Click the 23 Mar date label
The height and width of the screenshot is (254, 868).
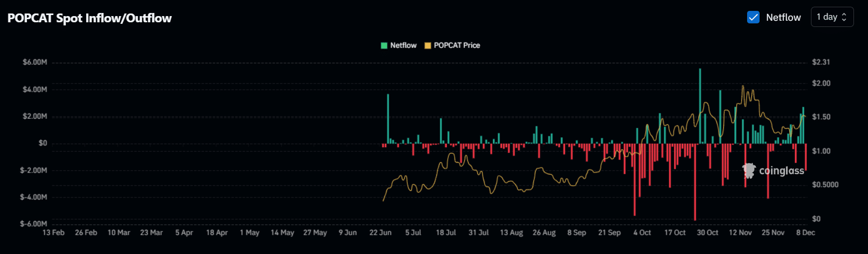151,232
